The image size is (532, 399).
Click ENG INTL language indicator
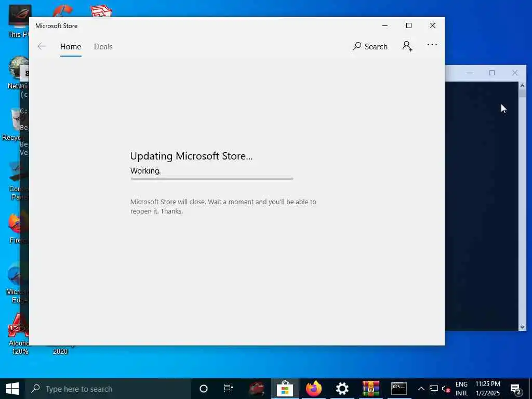(x=461, y=389)
